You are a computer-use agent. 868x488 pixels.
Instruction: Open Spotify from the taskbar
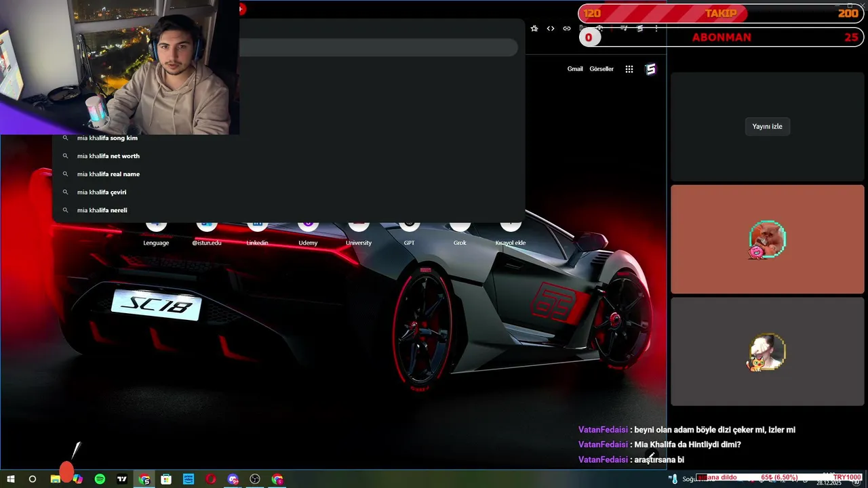click(100, 479)
